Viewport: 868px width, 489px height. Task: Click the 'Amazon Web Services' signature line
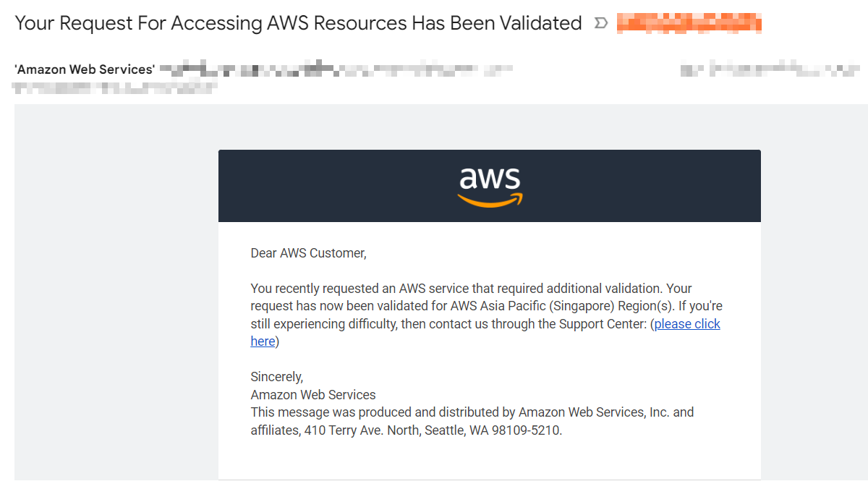(x=313, y=395)
